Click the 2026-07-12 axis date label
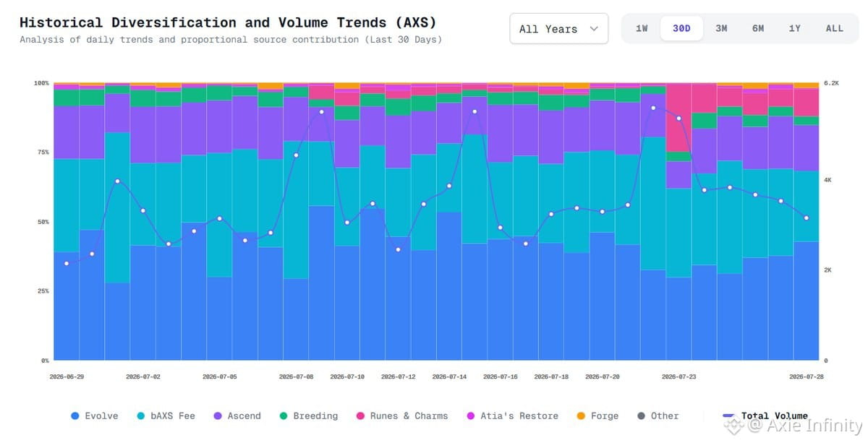The image size is (868, 443). tap(399, 377)
